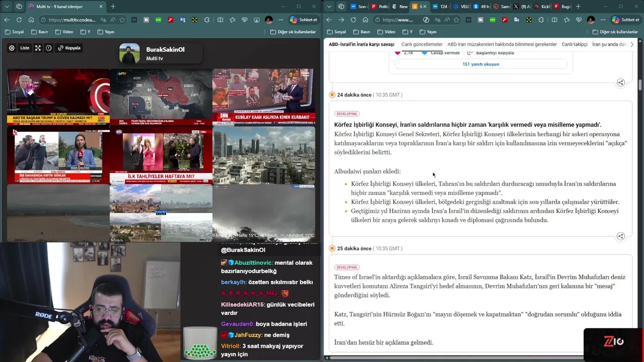Viewport: 644px width, 362px height.
Task: Click chat username KilisedekiAR15
Action: (243, 304)
